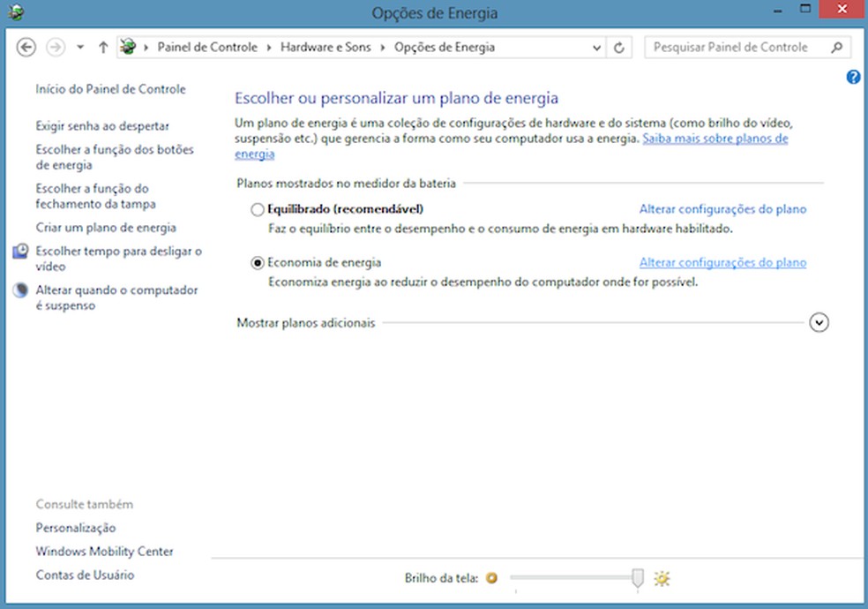Click the monitor clock icon in sidebar
868x609 pixels.
click(20, 252)
